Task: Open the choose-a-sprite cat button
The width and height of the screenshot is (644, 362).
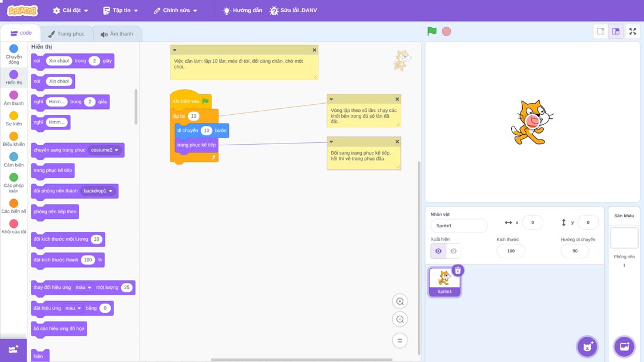Action: point(587,346)
